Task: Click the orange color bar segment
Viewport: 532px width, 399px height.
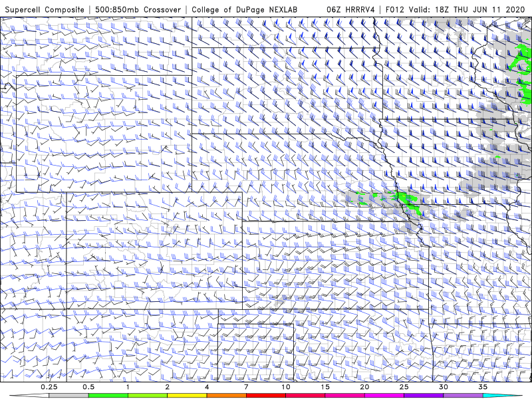Action: coord(226,396)
